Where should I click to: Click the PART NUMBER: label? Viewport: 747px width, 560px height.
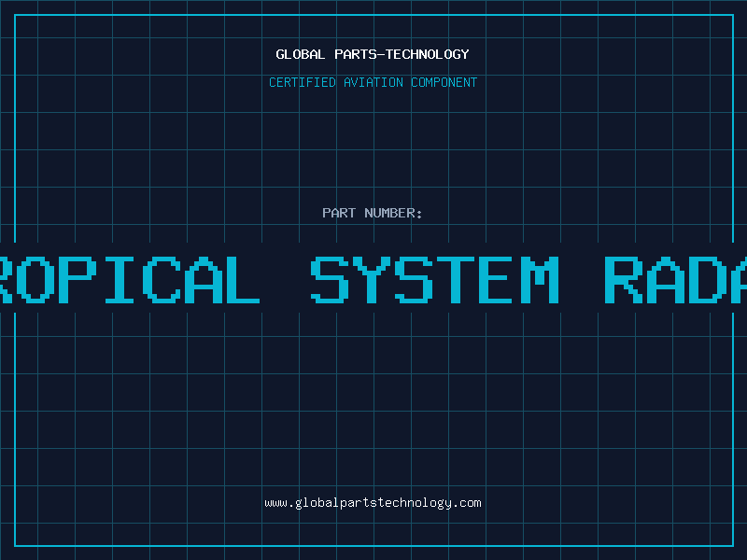coord(373,213)
